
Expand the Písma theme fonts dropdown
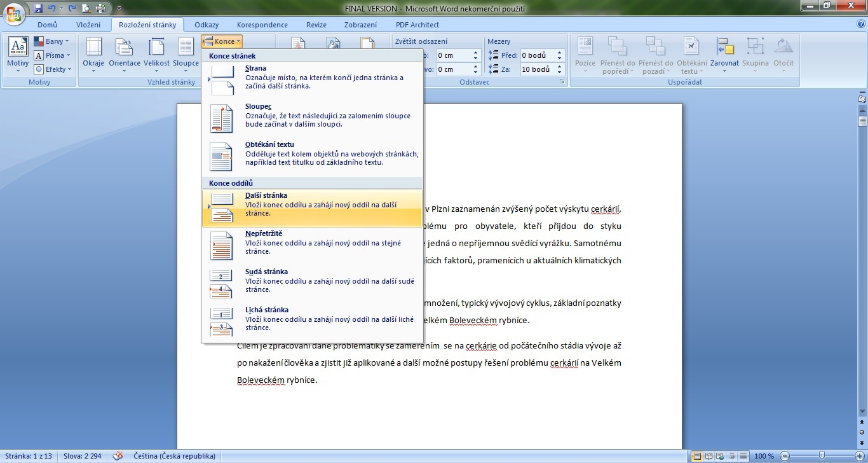click(x=53, y=55)
